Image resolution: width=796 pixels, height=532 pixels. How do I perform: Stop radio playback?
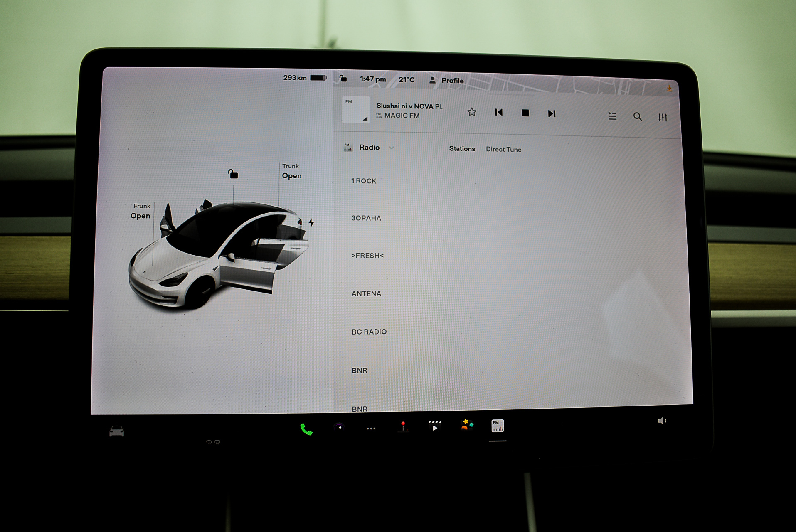[525, 113]
